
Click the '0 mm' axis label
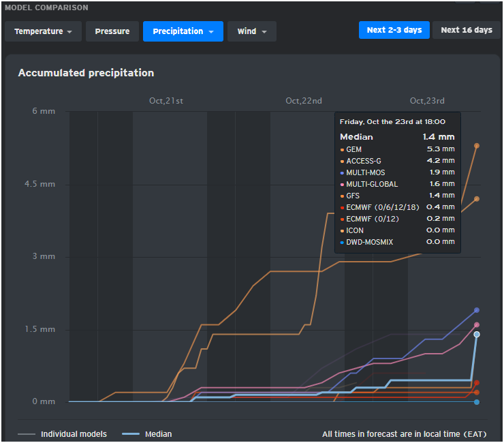[44, 401]
